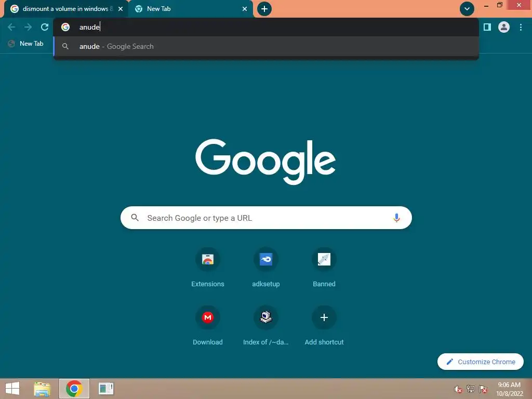This screenshot has width=532, height=399.
Task: Click the Google logo
Action: click(x=265, y=162)
